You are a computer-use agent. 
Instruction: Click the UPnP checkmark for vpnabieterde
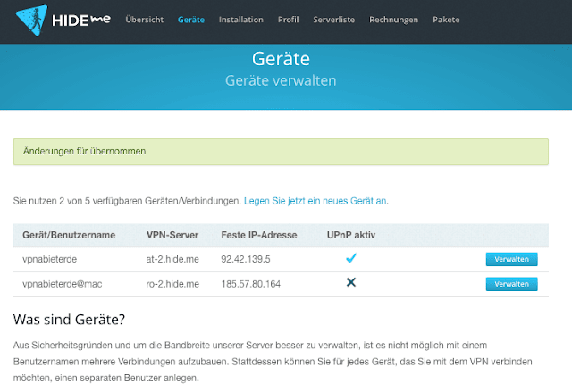tap(351, 258)
